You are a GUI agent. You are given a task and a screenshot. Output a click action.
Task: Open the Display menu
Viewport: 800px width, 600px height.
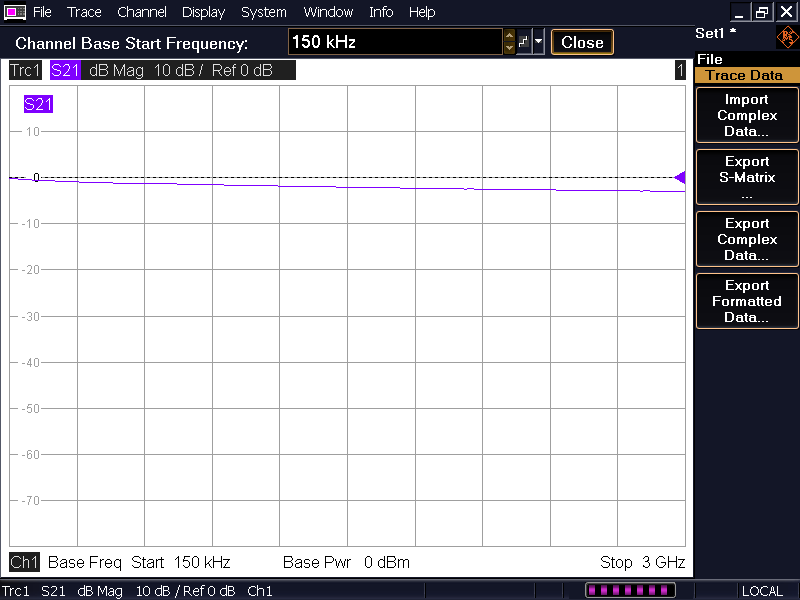[x=203, y=12]
